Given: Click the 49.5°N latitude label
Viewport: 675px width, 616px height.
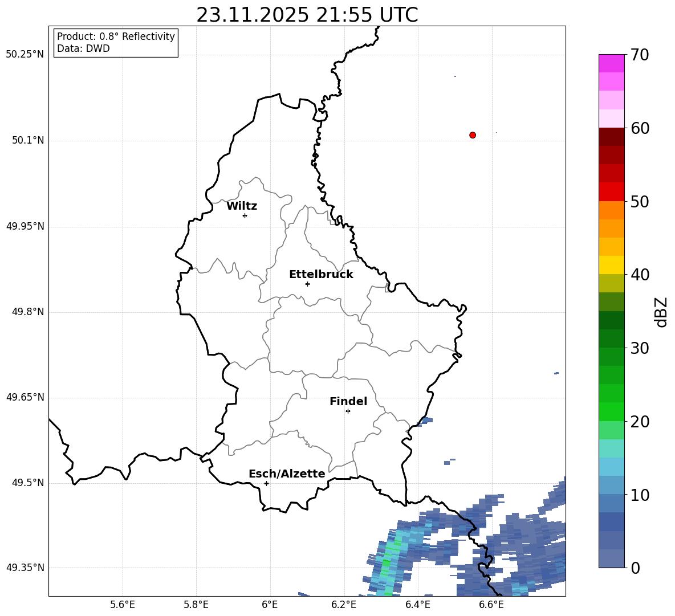Looking at the screenshot, I should (x=28, y=483).
